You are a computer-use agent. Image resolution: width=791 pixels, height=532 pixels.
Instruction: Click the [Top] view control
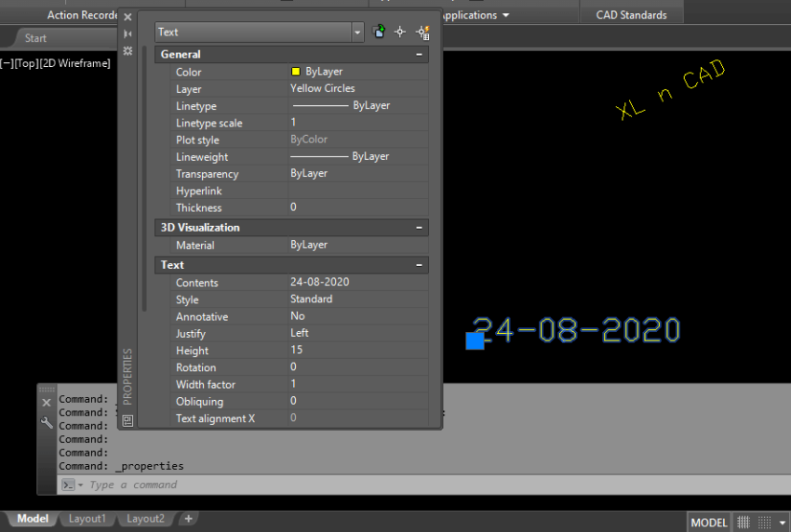pos(26,63)
